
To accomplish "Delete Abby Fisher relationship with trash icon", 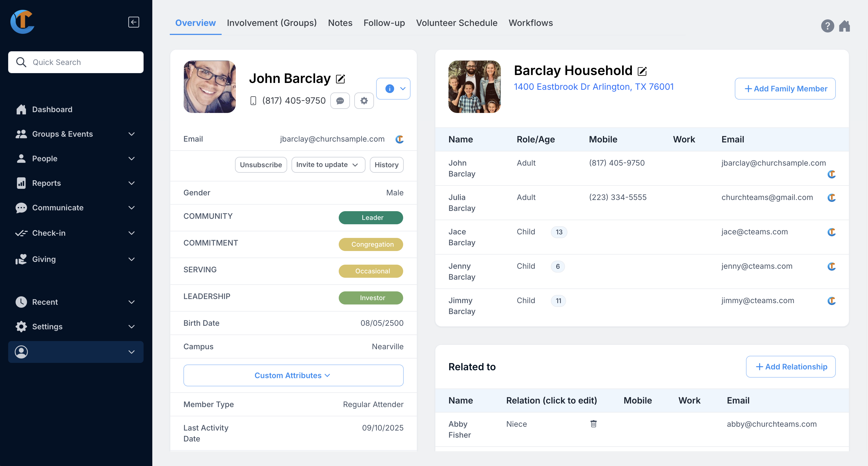I will 593,424.
